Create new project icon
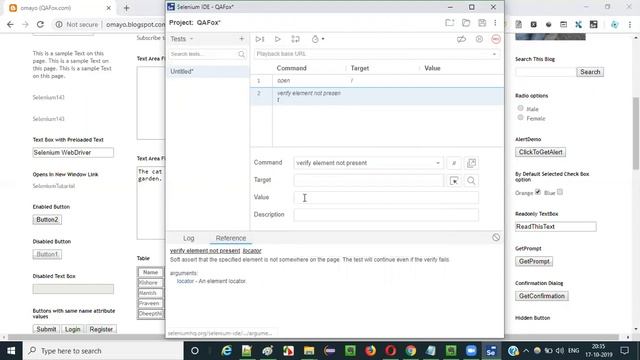This screenshot has width=640, height=360. 449,23
